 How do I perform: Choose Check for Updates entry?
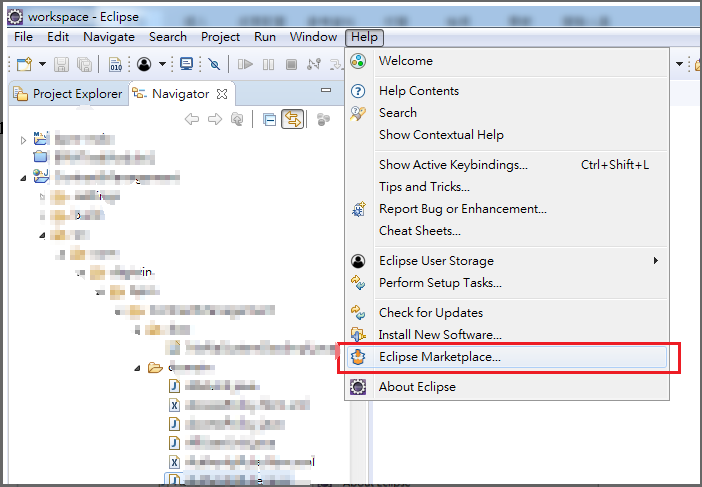click(x=507, y=312)
